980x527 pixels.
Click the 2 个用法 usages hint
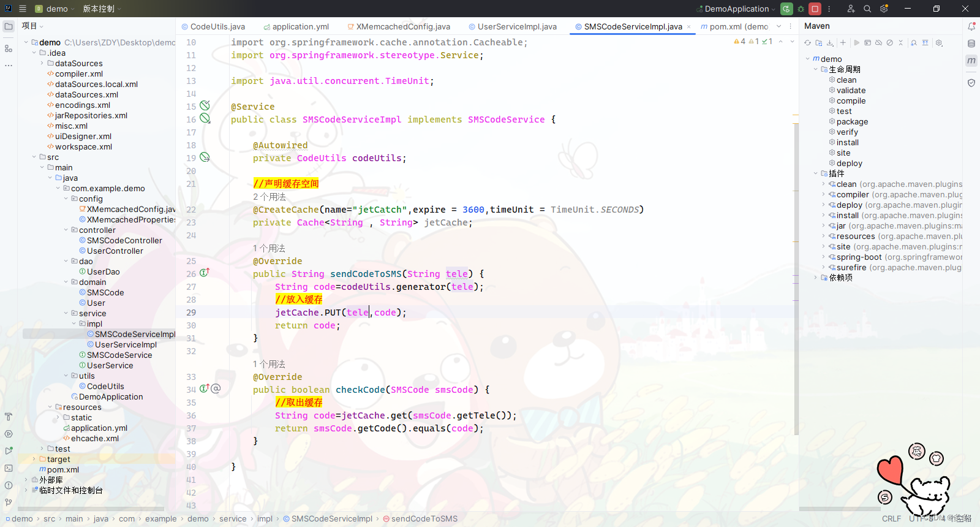point(269,197)
